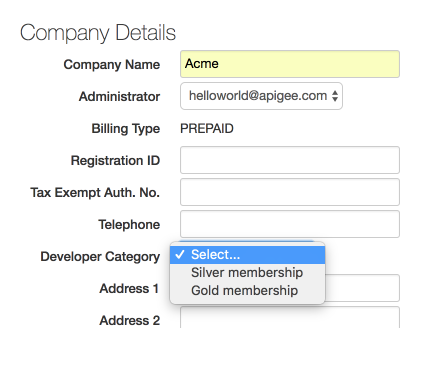Focus the Company Name field containing Acme
427x367 pixels.
click(290, 64)
